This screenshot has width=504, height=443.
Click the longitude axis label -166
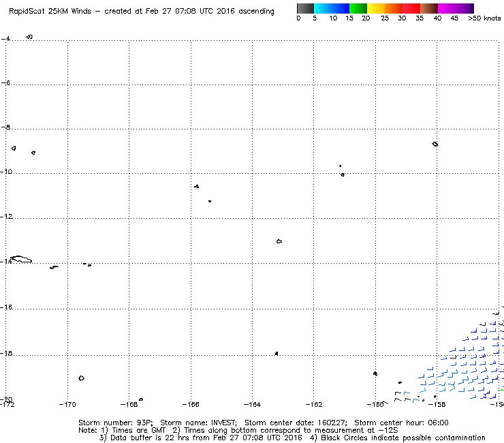coord(191,404)
